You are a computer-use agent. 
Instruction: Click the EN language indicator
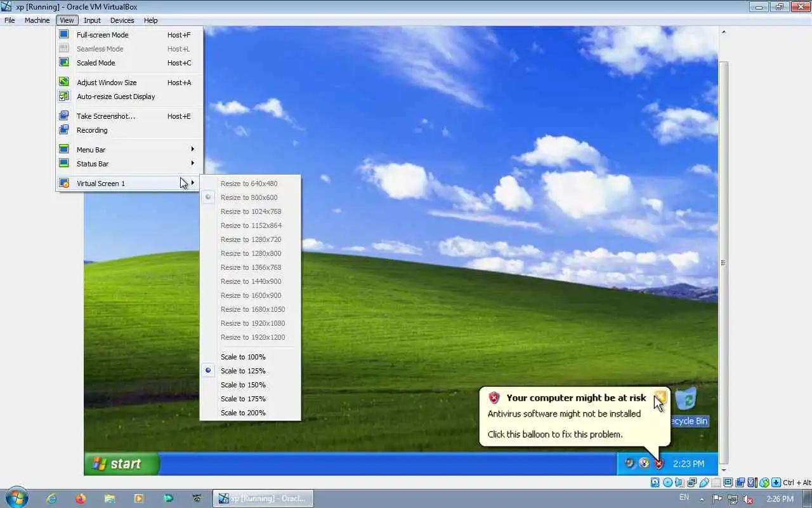[684, 498]
